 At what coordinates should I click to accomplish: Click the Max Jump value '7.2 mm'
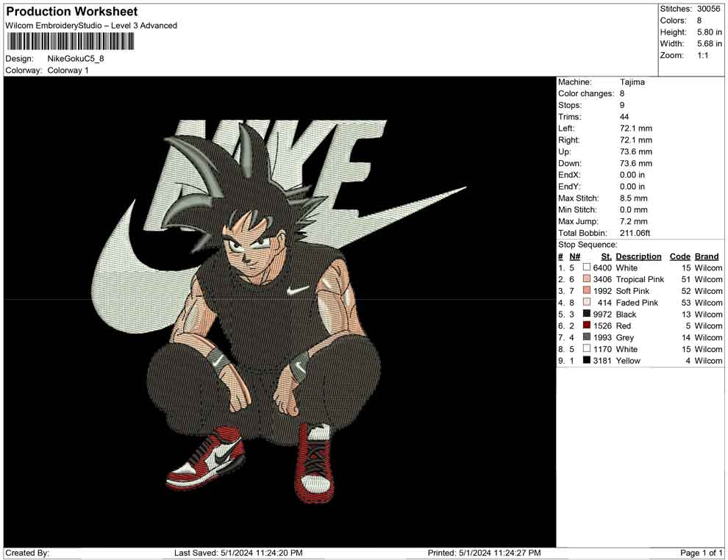[x=633, y=221]
